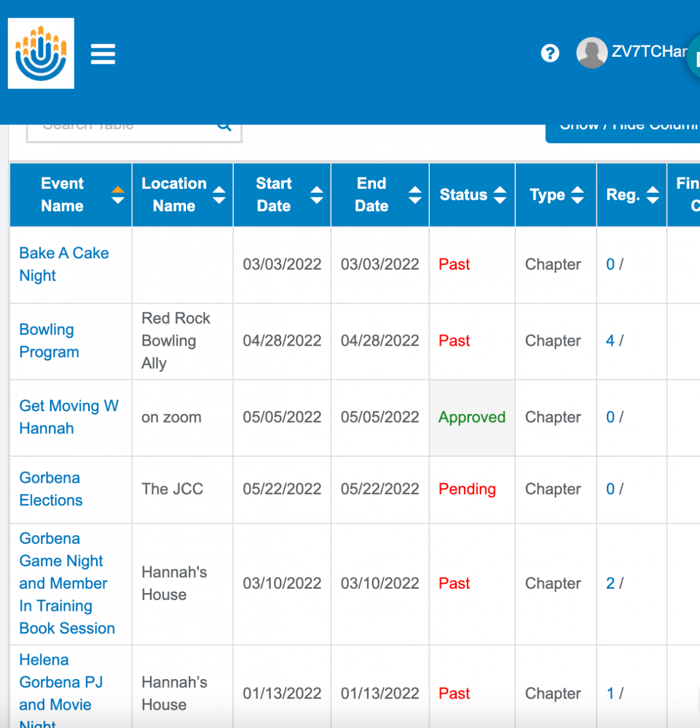Open the Bake A Cake Night event
The width and height of the screenshot is (700, 728).
click(x=64, y=264)
